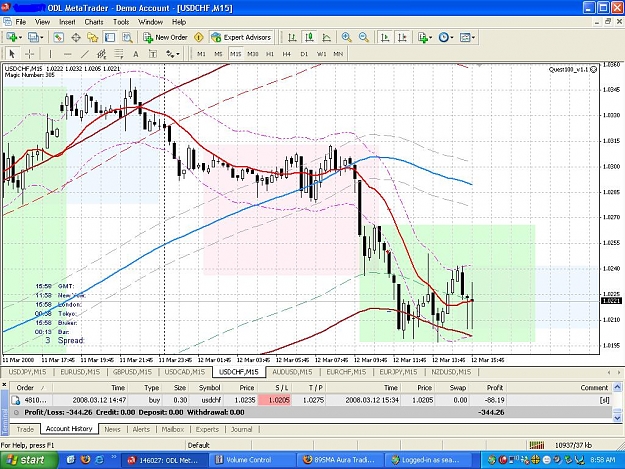Click the Quest100_v1.1 expert label
Screen dimensions: 625x469
(x=572, y=69)
